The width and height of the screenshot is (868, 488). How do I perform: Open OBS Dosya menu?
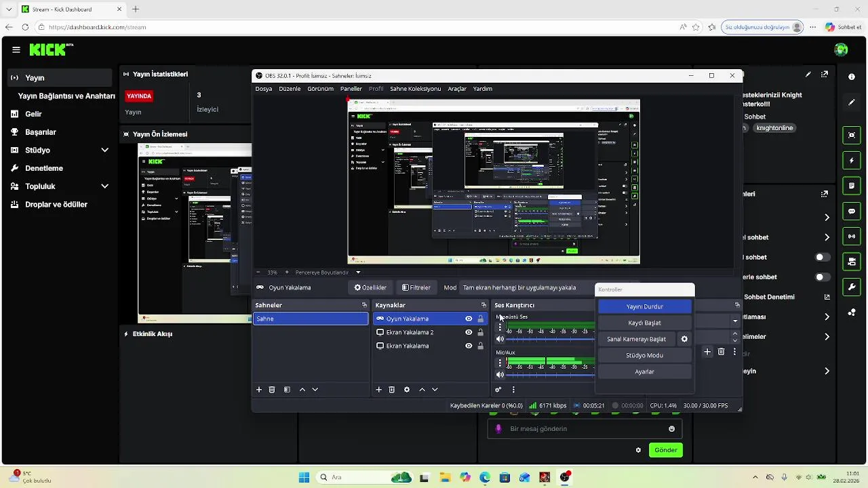click(x=264, y=89)
